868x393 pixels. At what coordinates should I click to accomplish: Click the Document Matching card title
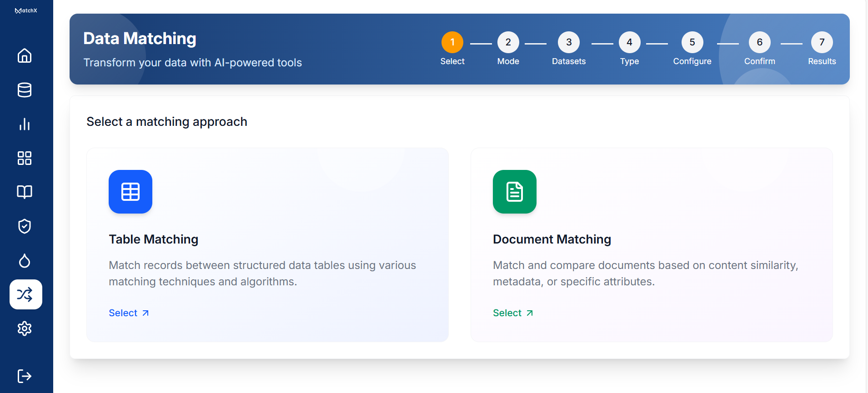point(552,239)
